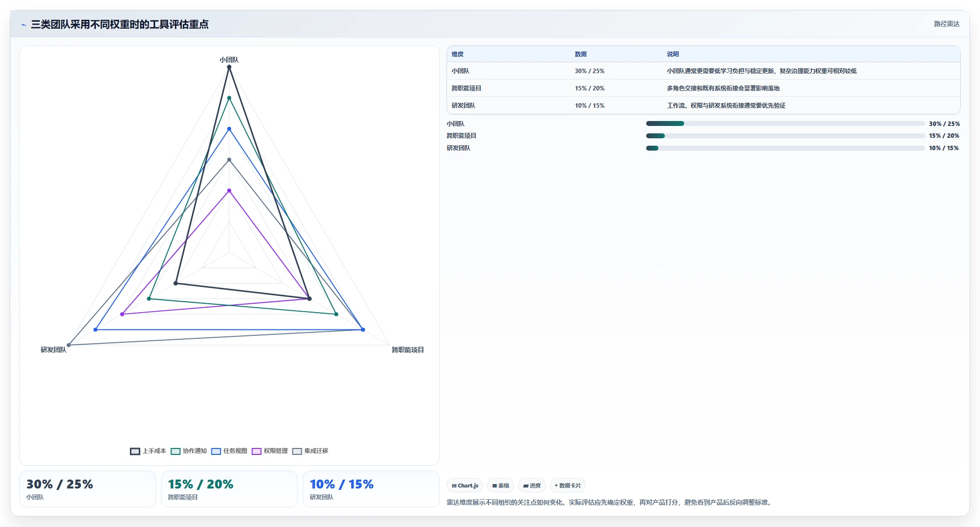Toggle the 集成迁移 legend entry

point(310,451)
